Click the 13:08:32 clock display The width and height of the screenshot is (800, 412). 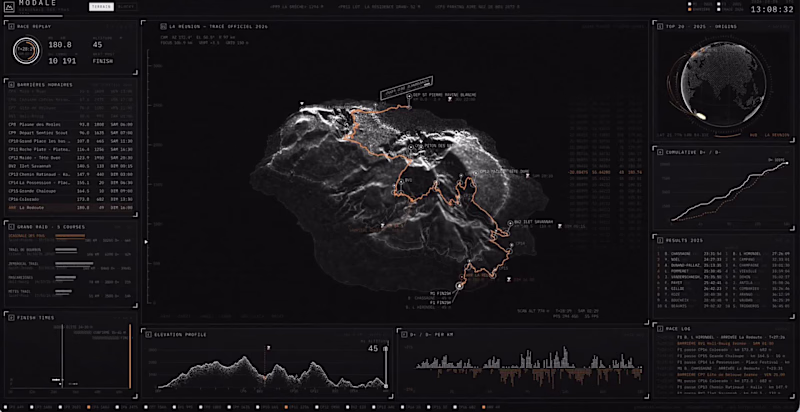click(772, 10)
